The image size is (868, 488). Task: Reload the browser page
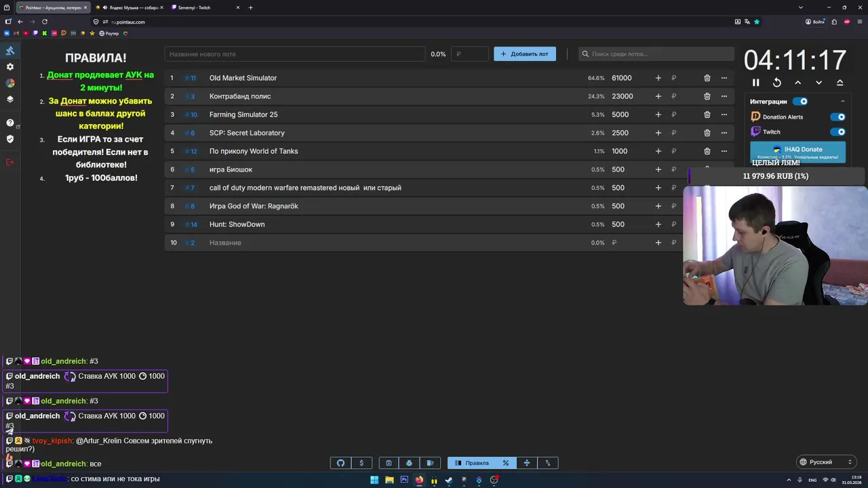tap(45, 22)
